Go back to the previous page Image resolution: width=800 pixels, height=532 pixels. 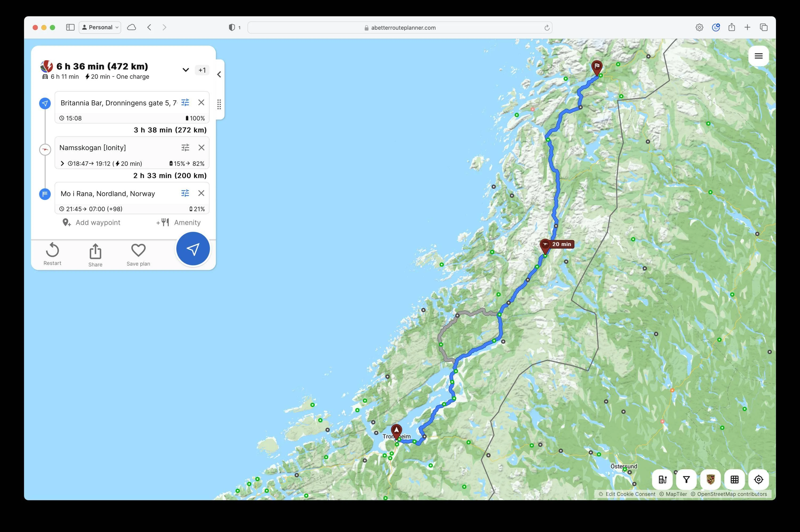149,27
